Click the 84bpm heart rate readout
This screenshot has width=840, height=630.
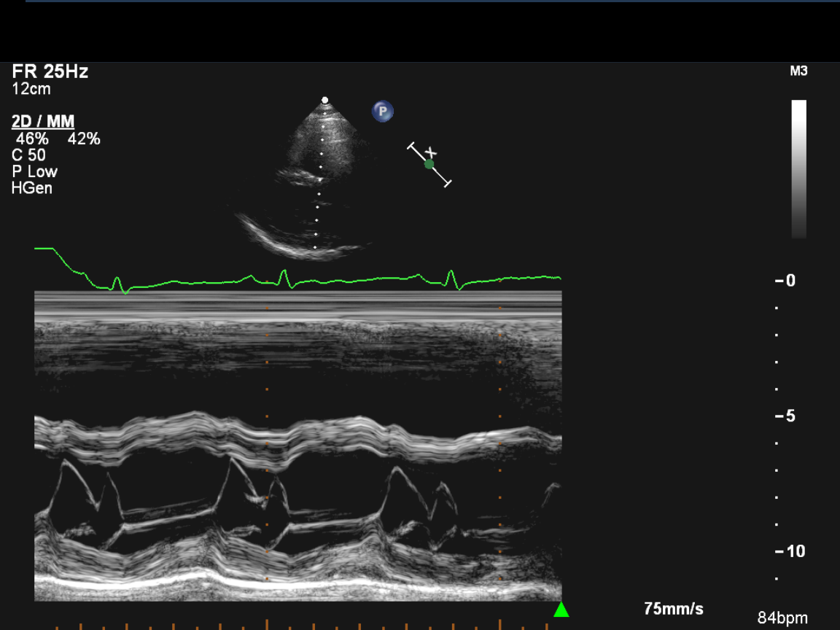pos(782,618)
